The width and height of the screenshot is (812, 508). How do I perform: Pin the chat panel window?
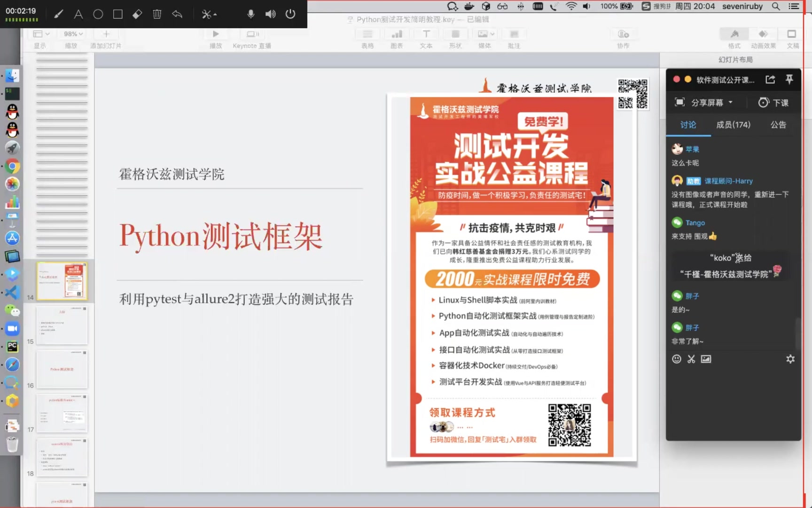pyautogui.click(x=789, y=79)
